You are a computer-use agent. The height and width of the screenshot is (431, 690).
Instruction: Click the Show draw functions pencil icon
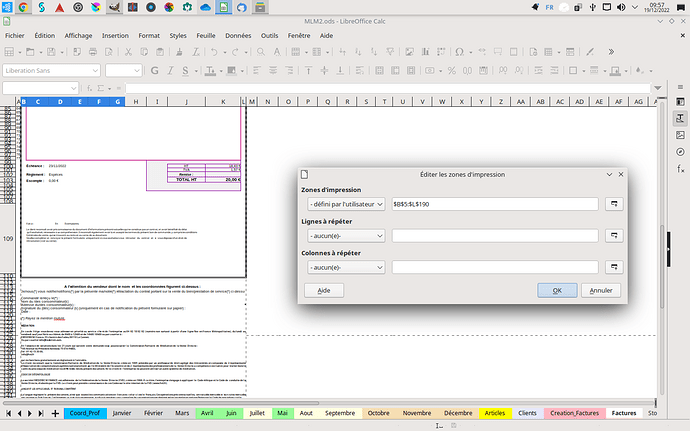(590, 52)
